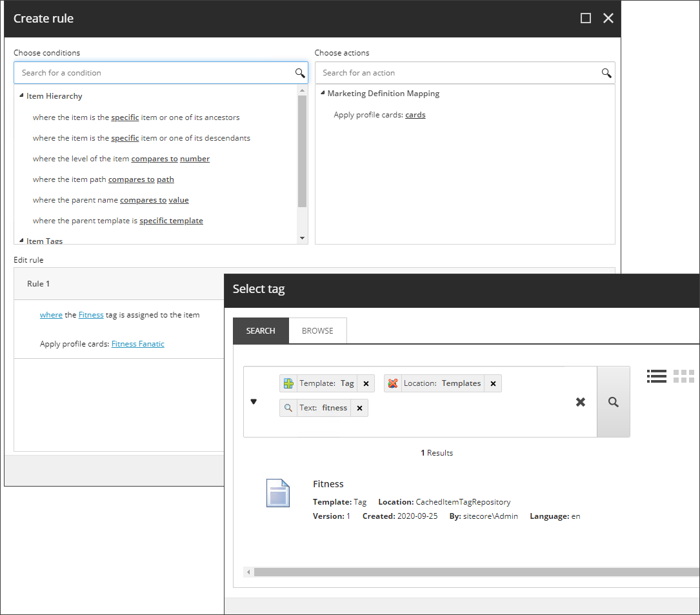The height and width of the screenshot is (615, 700).
Task: Select the Fitness result thumbnail
Action: [x=278, y=493]
